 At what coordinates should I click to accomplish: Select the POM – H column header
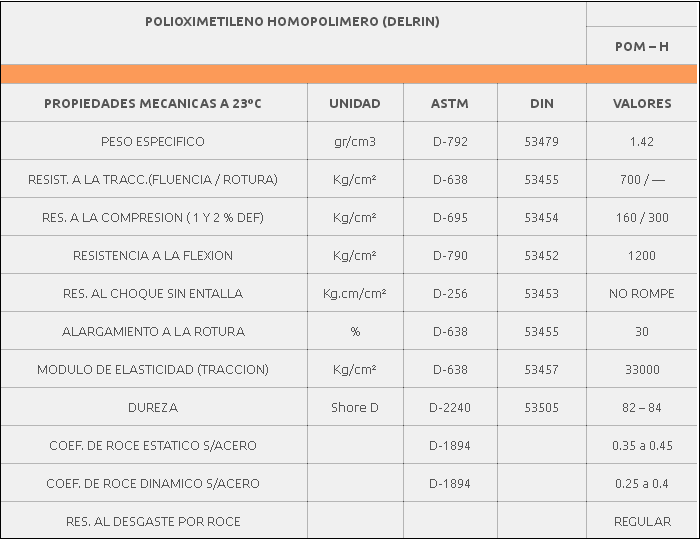point(641,47)
